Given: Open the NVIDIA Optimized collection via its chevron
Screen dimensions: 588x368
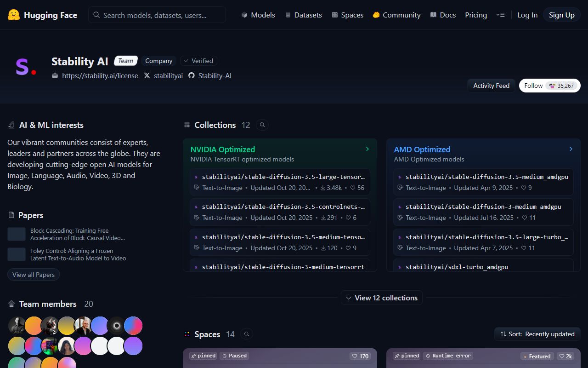Looking at the screenshot, I should [x=367, y=149].
